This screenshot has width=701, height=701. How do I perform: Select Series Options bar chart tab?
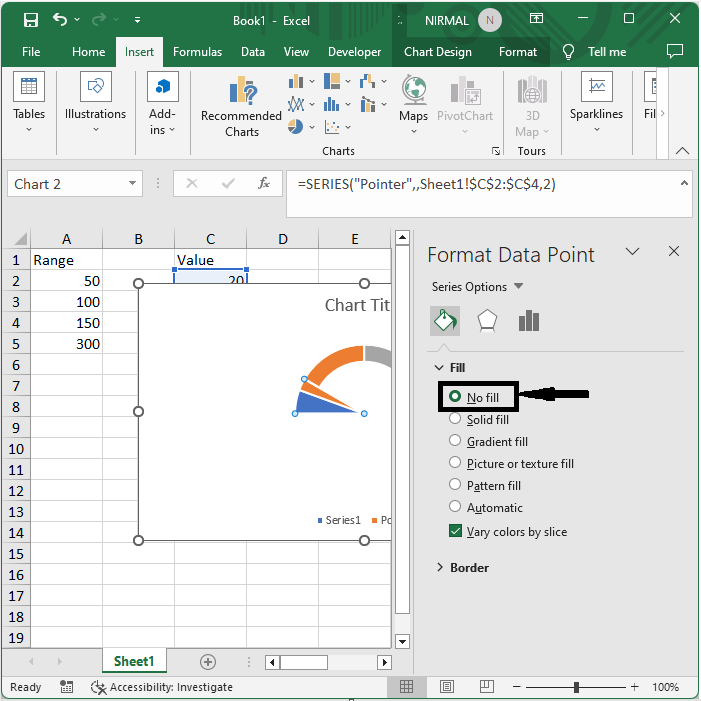pyautogui.click(x=529, y=321)
